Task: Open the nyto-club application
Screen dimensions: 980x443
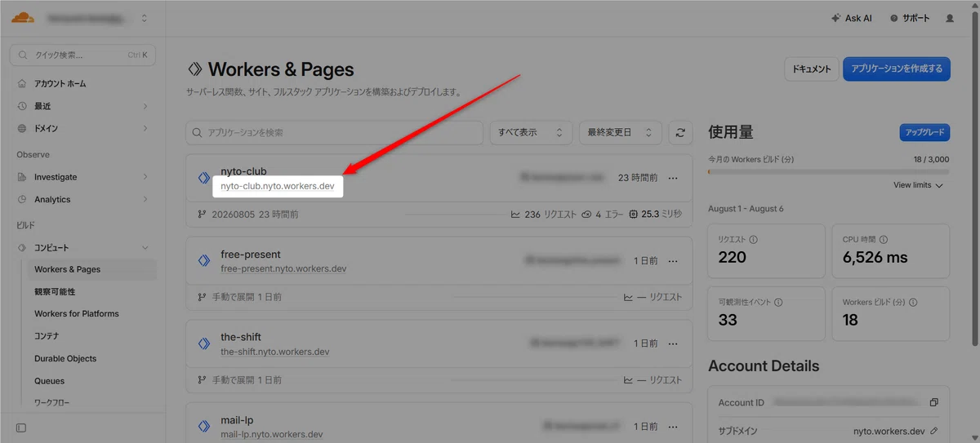Action: (x=243, y=171)
